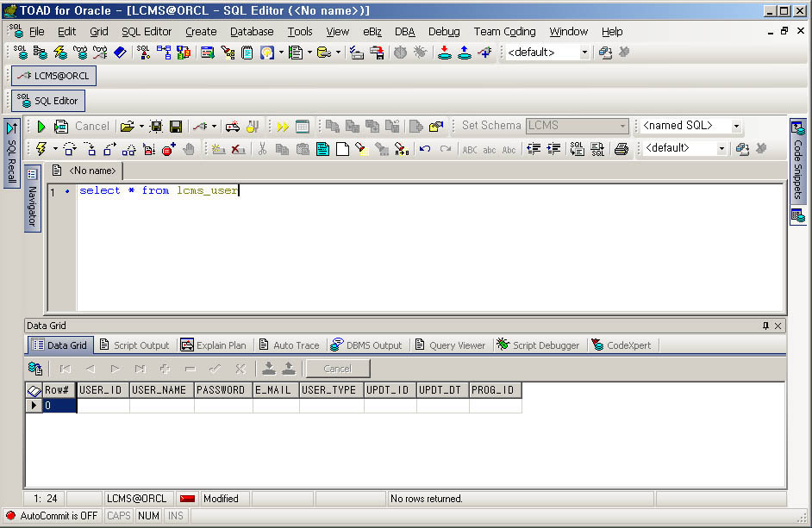
Task: Click the PASSWORD column header
Action: click(223, 390)
